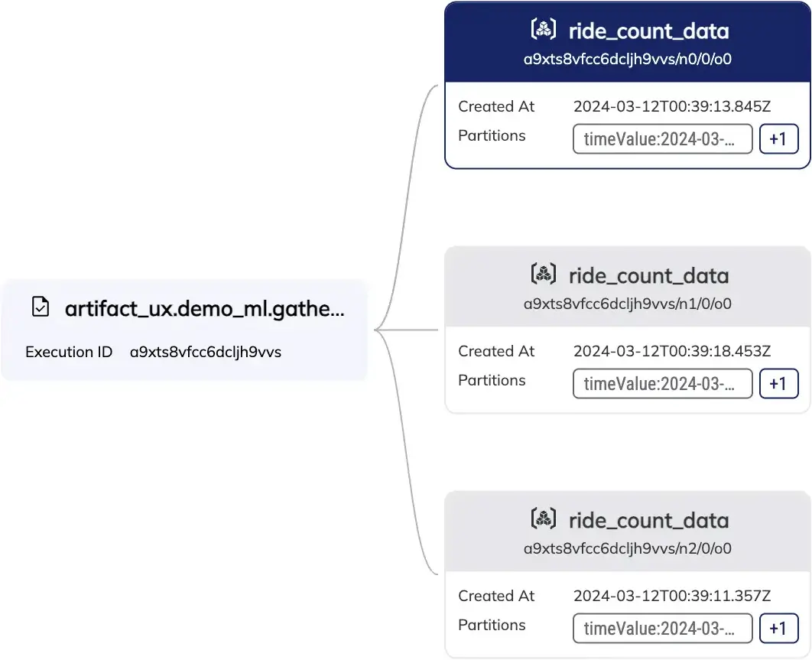The image size is (812, 660).
Task: Click the timeValue partition chip on the middle card
Action: [x=662, y=383]
